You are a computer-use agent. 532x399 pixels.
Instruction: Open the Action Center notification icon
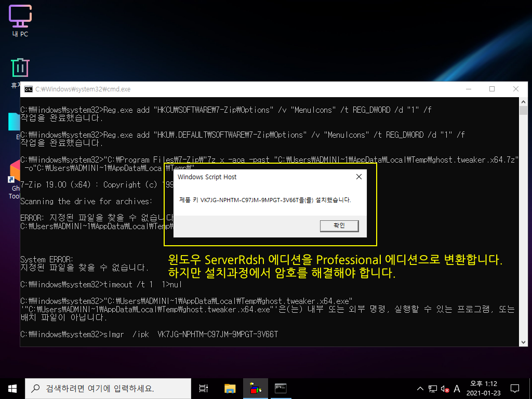[515, 389]
